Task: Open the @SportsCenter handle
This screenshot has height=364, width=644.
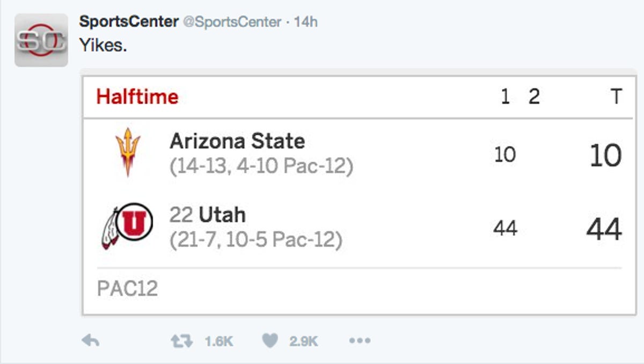Action: [x=232, y=22]
